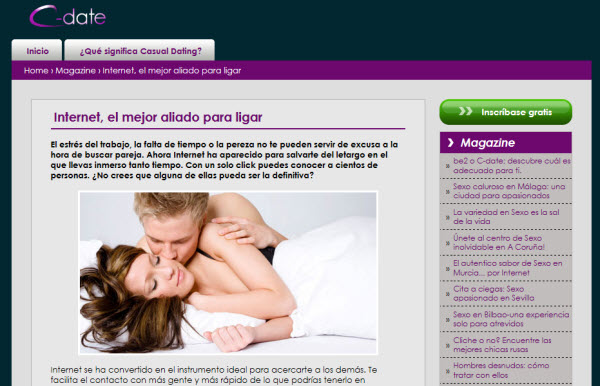Open article 'Sexo caluroso en Málaga'

[x=509, y=191]
